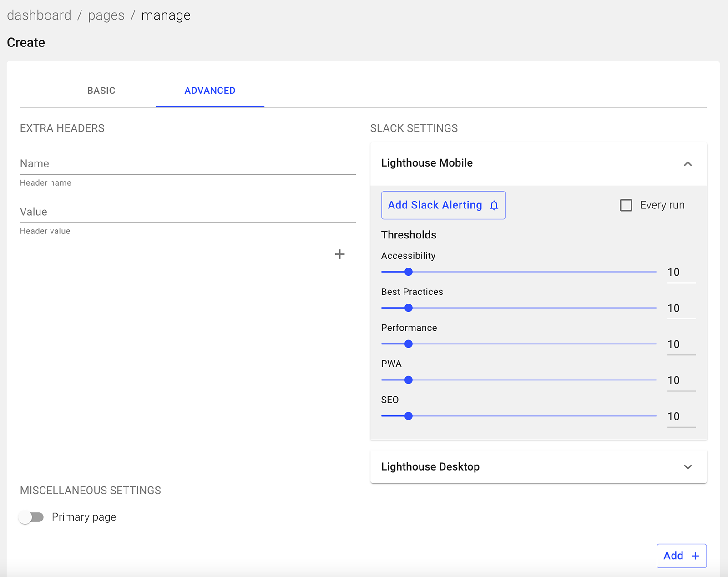This screenshot has width=728, height=577.
Task: Click the manage breadcrumb item
Action: (166, 15)
